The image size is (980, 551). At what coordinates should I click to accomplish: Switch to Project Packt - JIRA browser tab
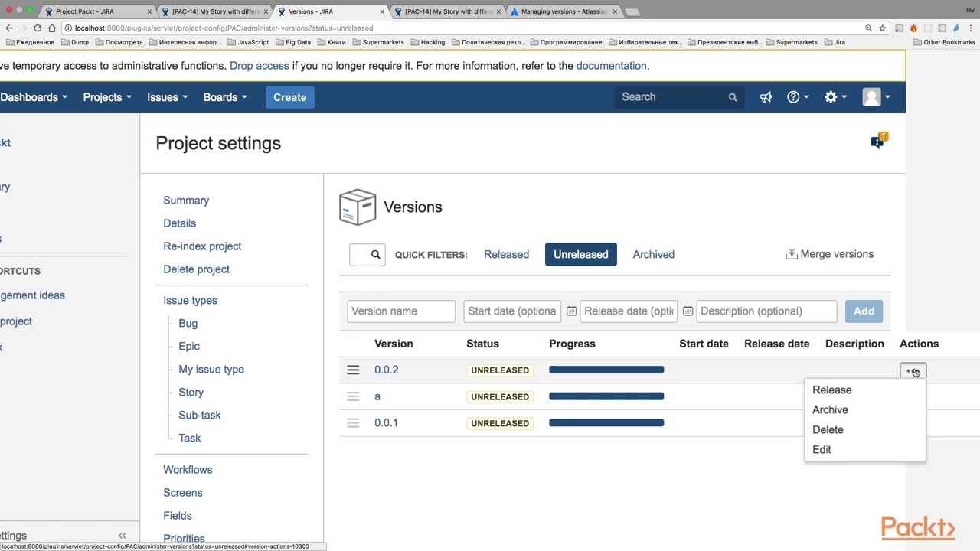pos(96,11)
